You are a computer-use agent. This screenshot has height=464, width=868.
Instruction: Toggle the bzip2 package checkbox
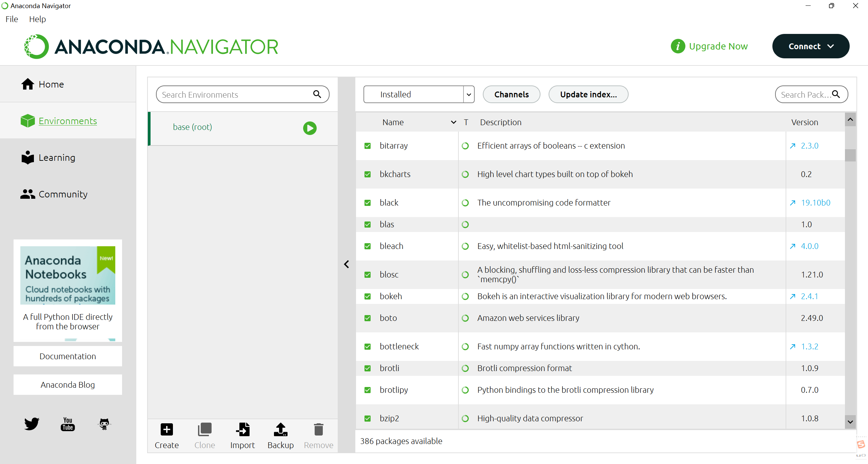368,419
